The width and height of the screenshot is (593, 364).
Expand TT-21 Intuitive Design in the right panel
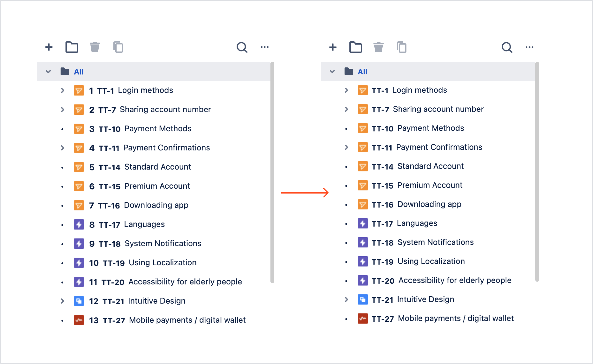click(346, 300)
